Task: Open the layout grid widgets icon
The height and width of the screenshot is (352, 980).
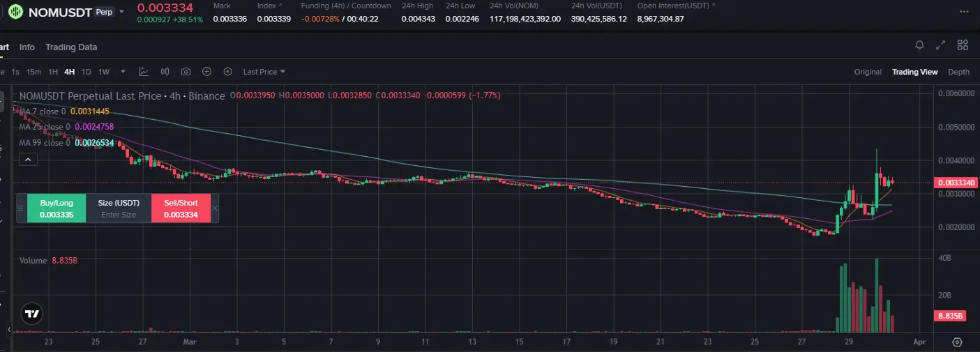Action: (963, 45)
